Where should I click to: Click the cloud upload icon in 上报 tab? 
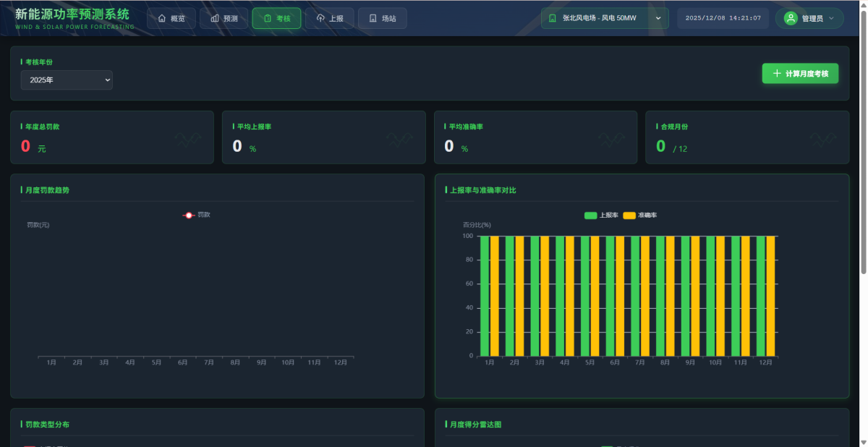point(320,18)
